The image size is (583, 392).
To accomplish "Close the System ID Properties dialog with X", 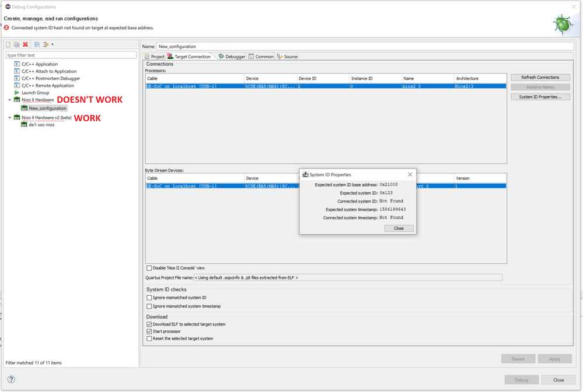I will (410, 174).
